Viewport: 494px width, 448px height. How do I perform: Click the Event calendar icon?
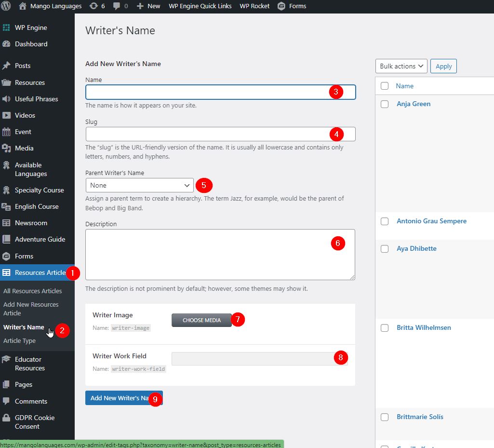pos(6,132)
